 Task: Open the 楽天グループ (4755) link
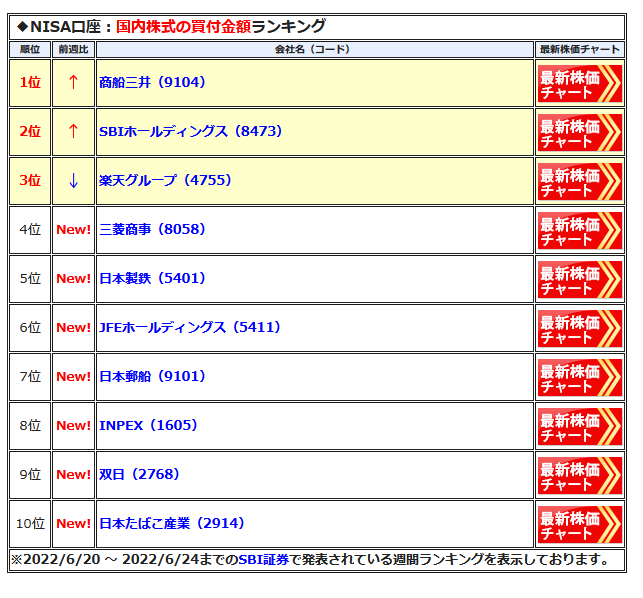tap(165, 181)
